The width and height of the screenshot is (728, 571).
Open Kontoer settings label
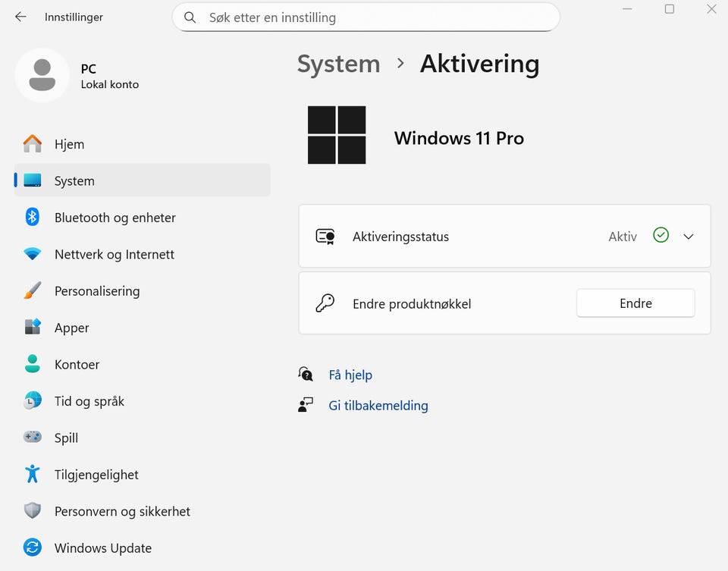77,365
